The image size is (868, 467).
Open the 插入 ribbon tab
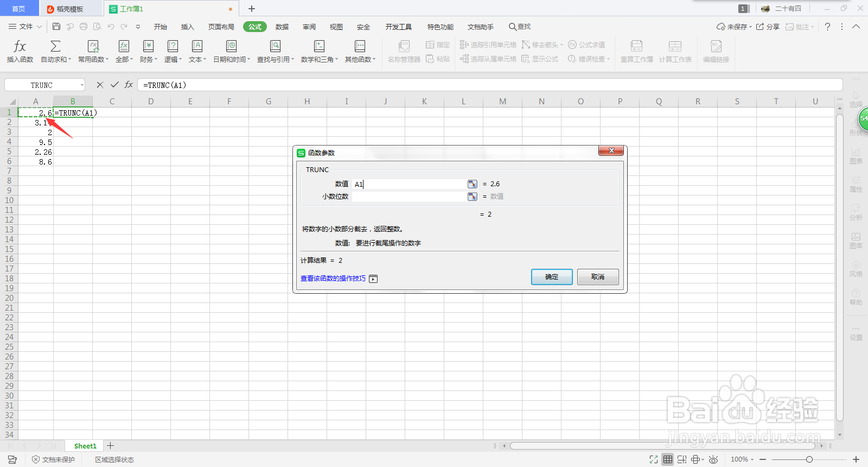point(187,27)
